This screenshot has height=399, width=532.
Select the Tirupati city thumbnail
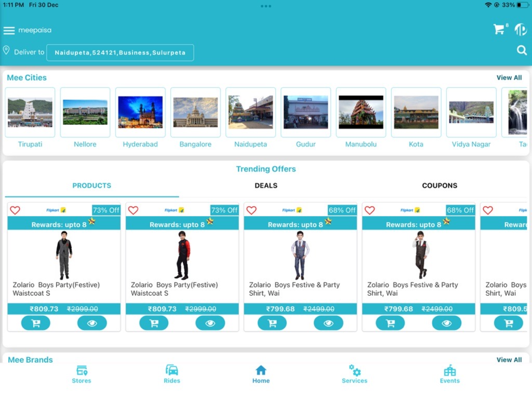pos(30,112)
